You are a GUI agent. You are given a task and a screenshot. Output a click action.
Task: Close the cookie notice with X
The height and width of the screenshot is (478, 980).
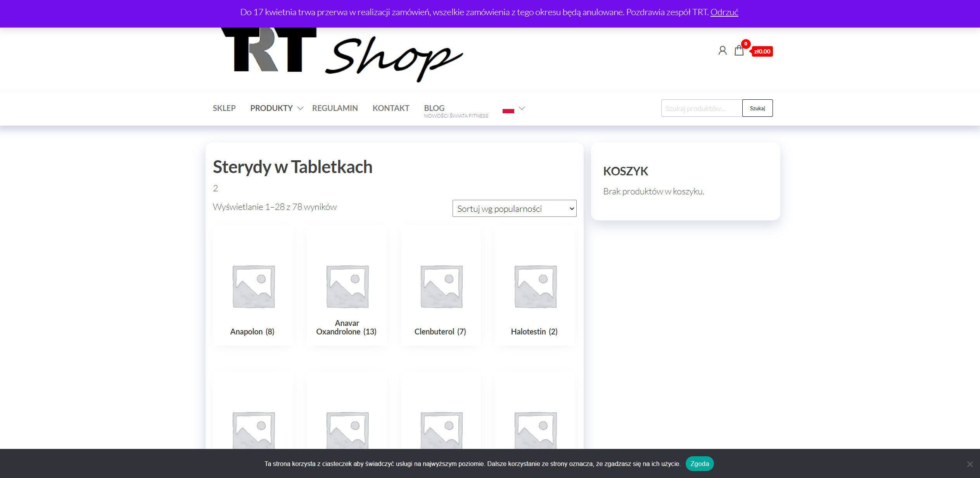tap(970, 464)
